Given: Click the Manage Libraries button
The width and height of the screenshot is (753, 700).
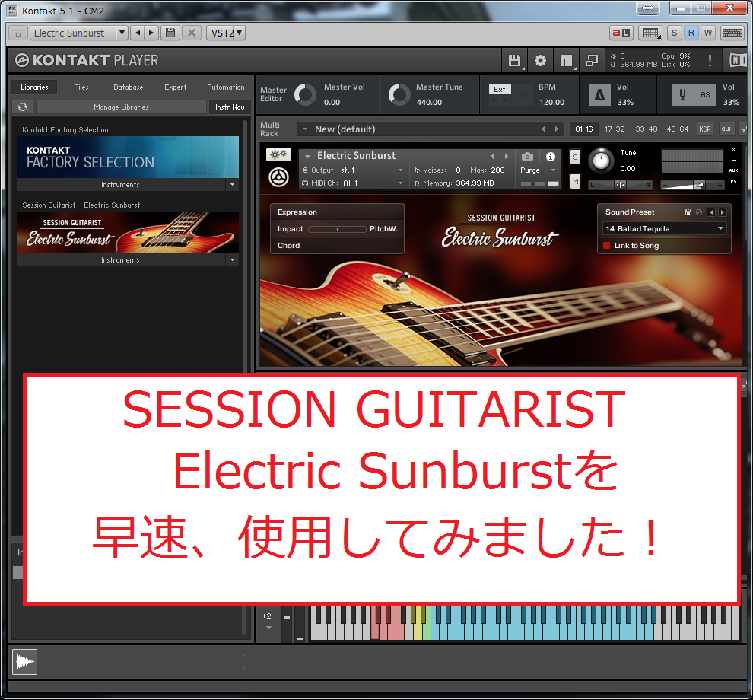Looking at the screenshot, I should (x=121, y=107).
